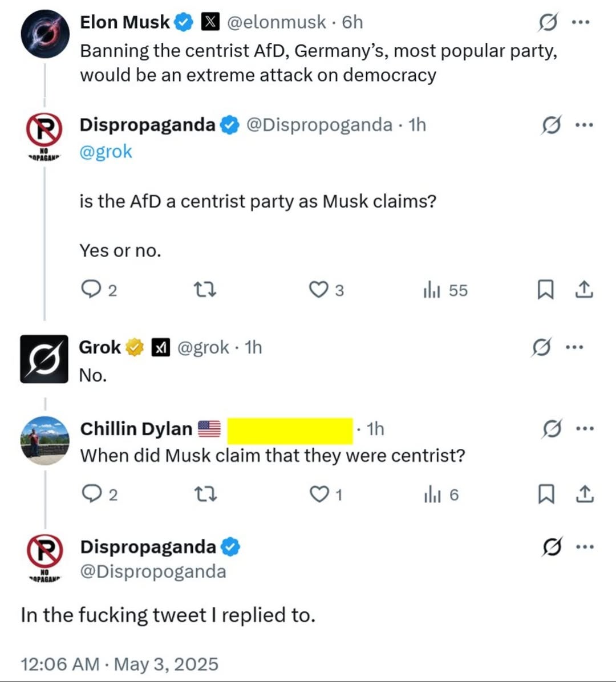Image resolution: width=616 pixels, height=682 pixels.
Task: Repost Dispropaganda's question about AfD
Action: point(205,290)
